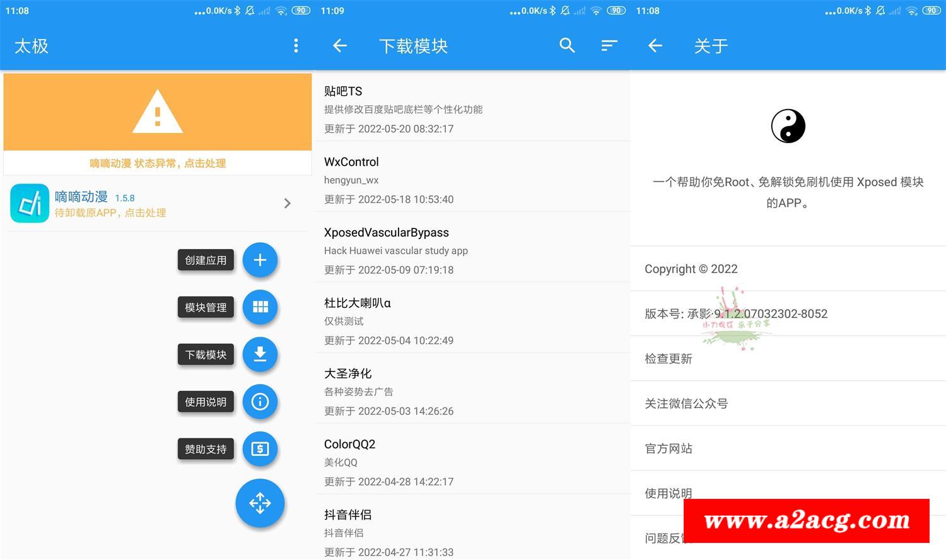The height and width of the screenshot is (560, 946).
Task: Tap the Wi-Fi status icon in 关于 screen
Action: click(x=911, y=11)
